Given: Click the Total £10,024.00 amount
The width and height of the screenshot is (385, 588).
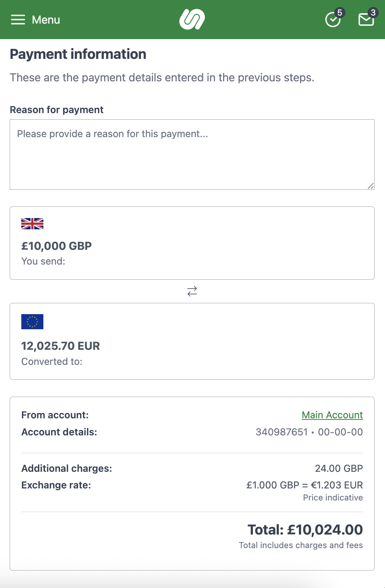Looking at the screenshot, I should pos(305,530).
